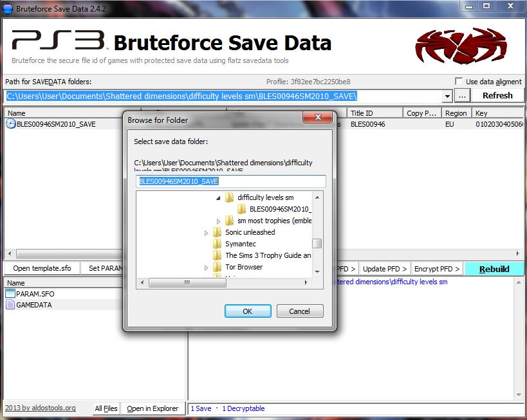Screen dimensions: 527x420
Task: Open the SAVEDATA path dropdown arrow
Action: point(447,96)
